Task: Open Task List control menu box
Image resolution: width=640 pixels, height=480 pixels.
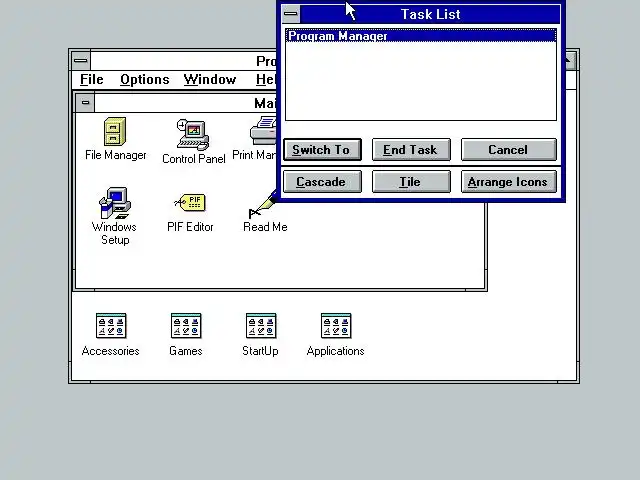Action: click(291, 14)
